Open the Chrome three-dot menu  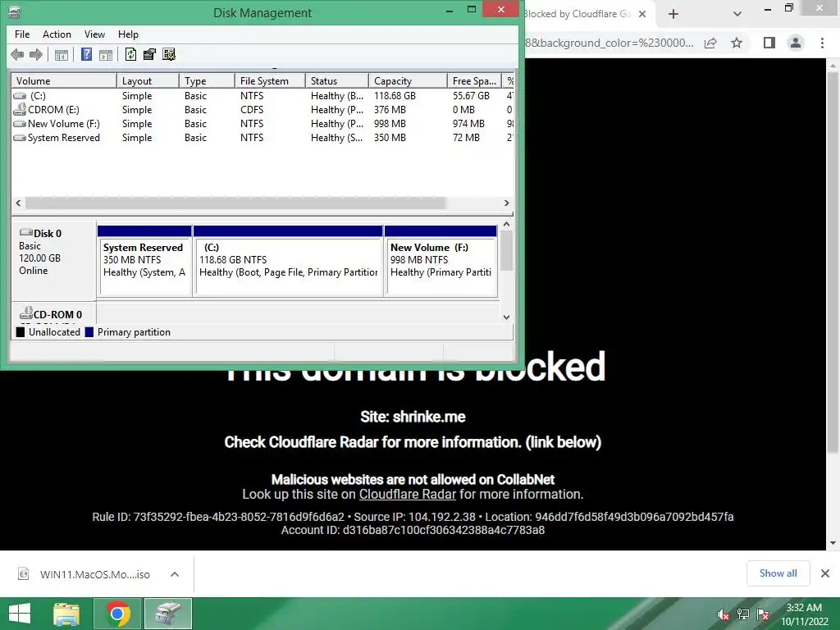click(x=822, y=43)
